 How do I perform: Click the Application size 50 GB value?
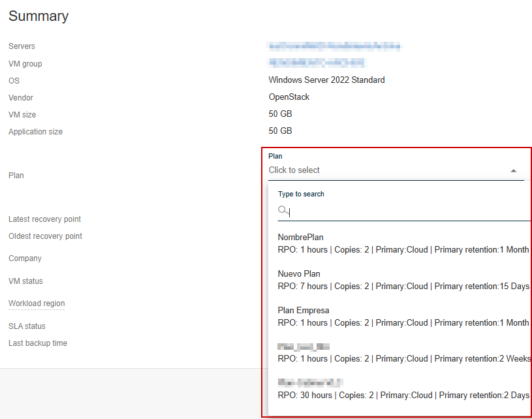280,131
